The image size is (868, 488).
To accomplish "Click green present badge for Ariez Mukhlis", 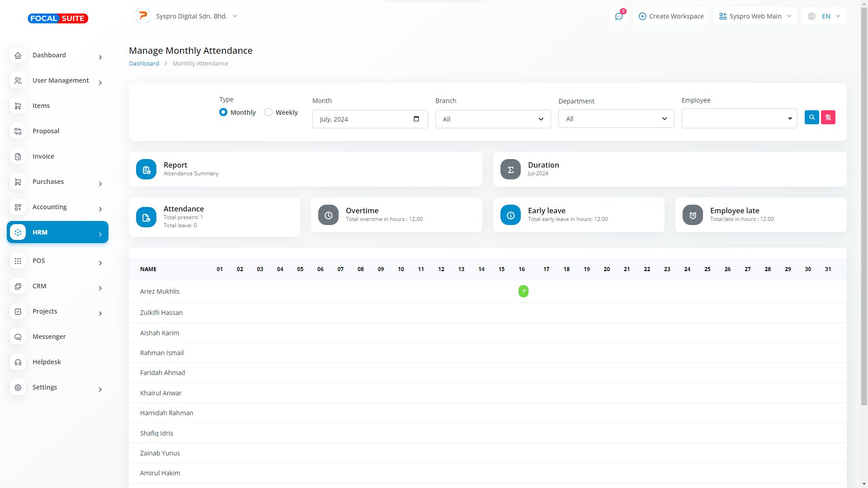I will coord(523,291).
